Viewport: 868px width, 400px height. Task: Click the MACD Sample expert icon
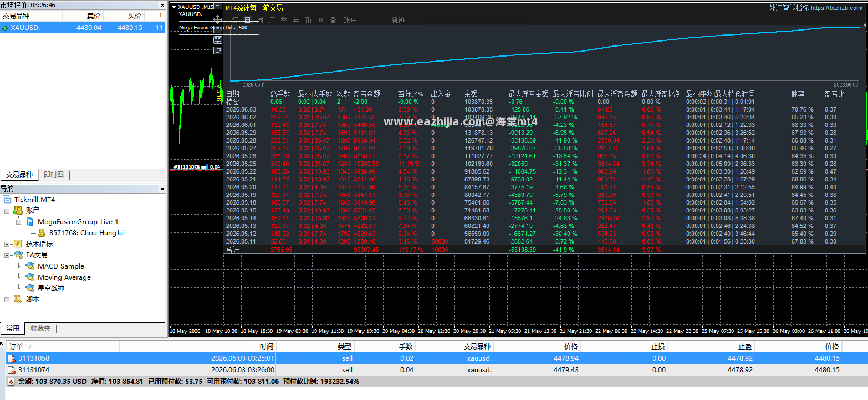point(30,266)
